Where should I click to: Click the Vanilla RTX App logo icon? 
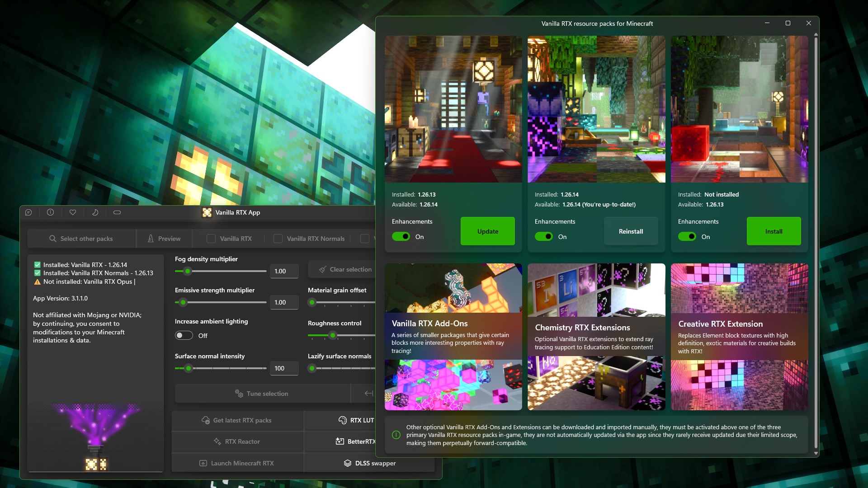tap(207, 212)
